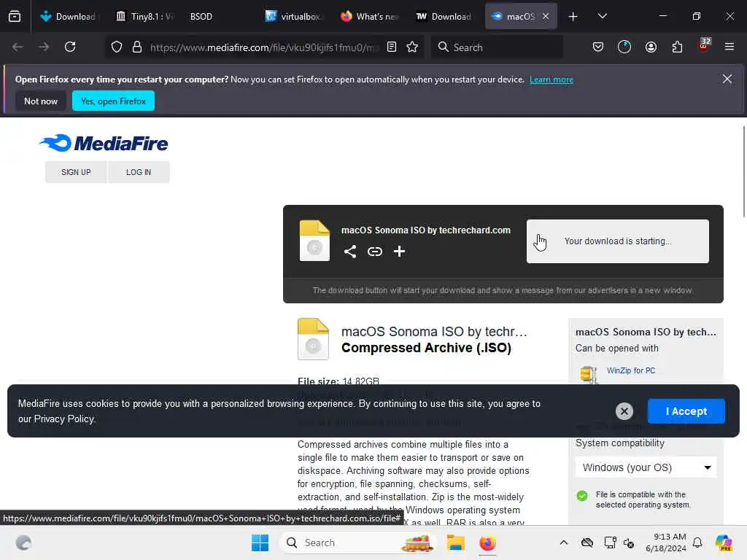Image resolution: width=747 pixels, height=560 pixels.
Task: Click the Privacy Policy text in cookie banner
Action: (64, 419)
